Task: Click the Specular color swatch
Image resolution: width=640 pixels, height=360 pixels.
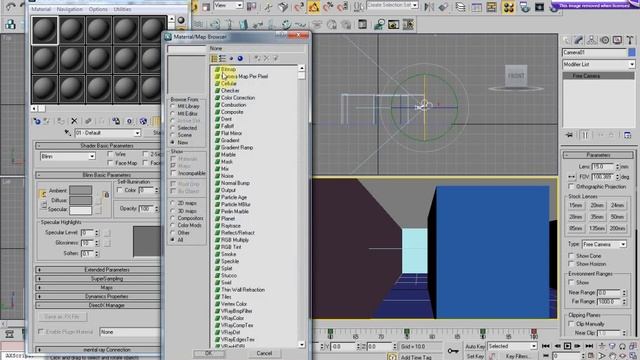Action: tap(80, 210)
